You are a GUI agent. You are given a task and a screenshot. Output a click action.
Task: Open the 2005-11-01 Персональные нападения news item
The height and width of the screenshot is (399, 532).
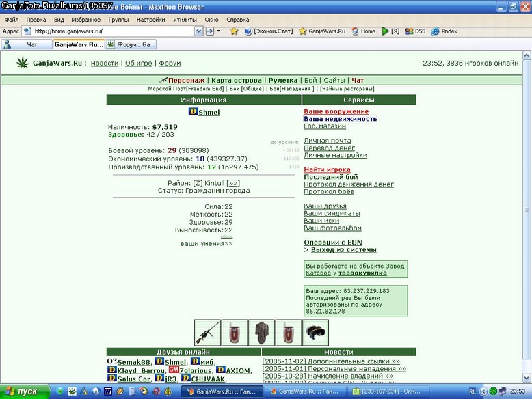334,368
